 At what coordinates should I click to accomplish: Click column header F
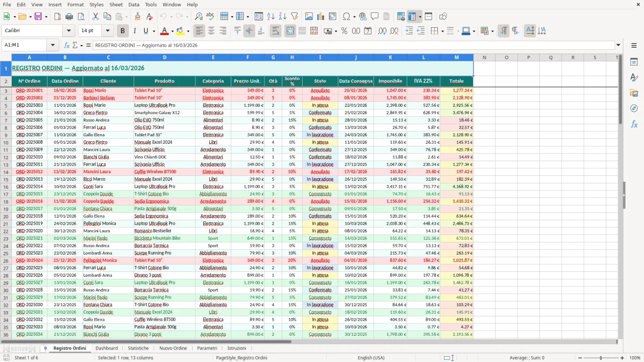coord(247,57)
